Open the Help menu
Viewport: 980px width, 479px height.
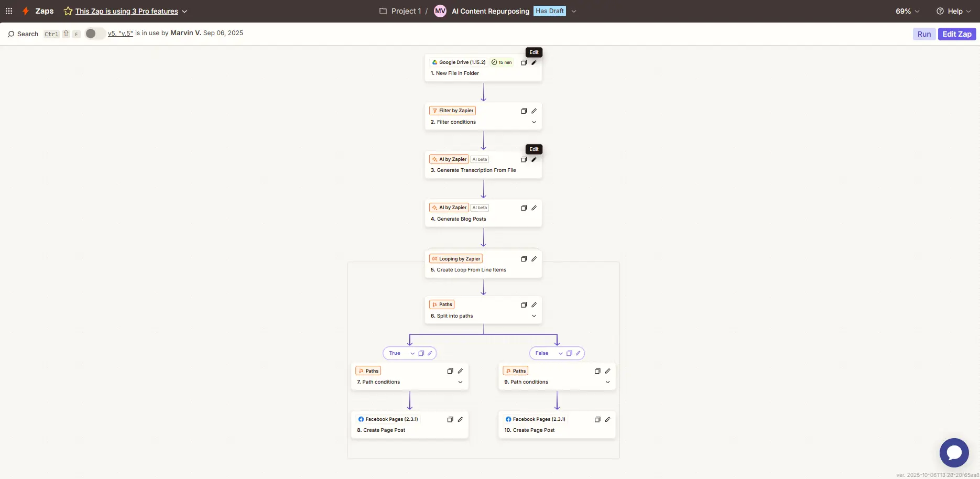954,11
